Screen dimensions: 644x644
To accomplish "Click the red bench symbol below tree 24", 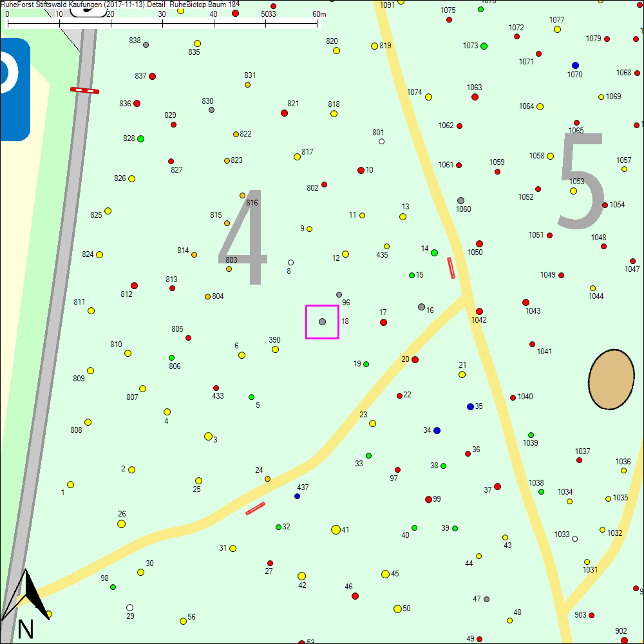I will [255, 509].
